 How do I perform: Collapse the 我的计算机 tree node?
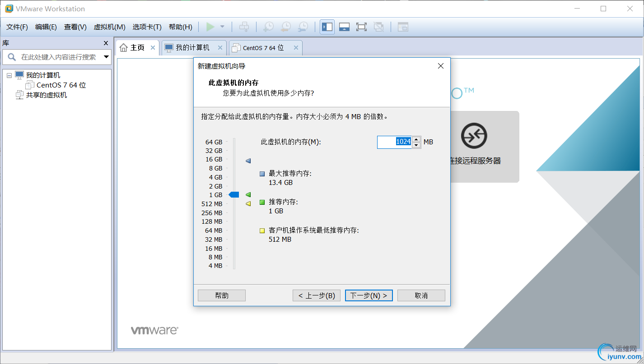click(x=9, y=75)
